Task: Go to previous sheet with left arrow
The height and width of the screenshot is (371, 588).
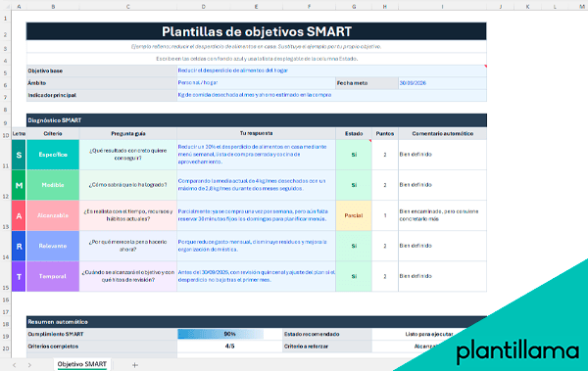Action: click(15, 365)
